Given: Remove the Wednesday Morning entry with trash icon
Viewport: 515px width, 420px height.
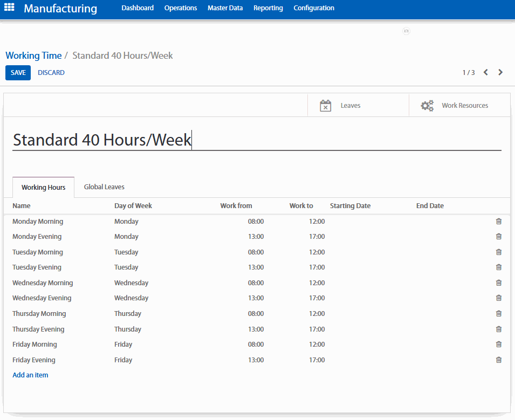Looking at the screenshot, I should pyautogui.click(x=498, y=283).
